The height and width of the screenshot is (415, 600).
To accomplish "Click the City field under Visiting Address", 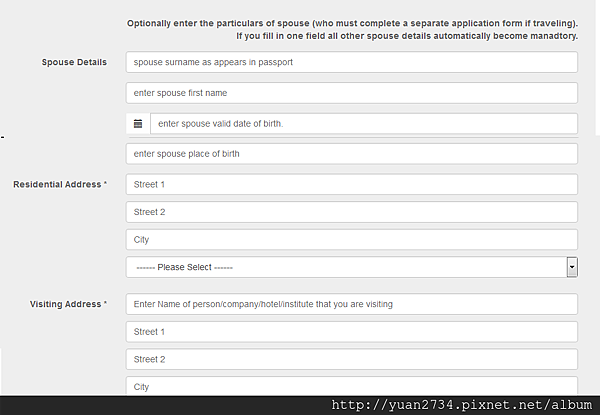I will [352, 386].
